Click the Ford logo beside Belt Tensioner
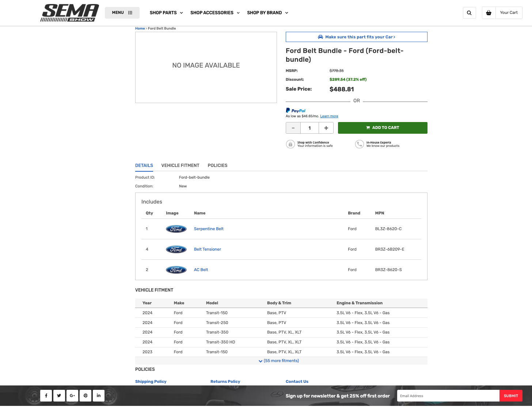This screenshot has width=532, height=407. pyautogui.click(x=176, y=250)
